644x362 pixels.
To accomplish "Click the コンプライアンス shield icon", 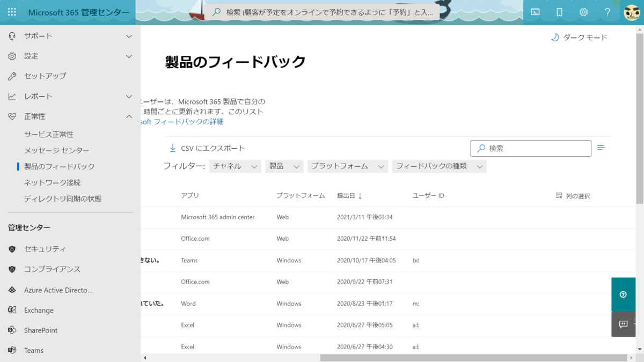I will [12, 269].
